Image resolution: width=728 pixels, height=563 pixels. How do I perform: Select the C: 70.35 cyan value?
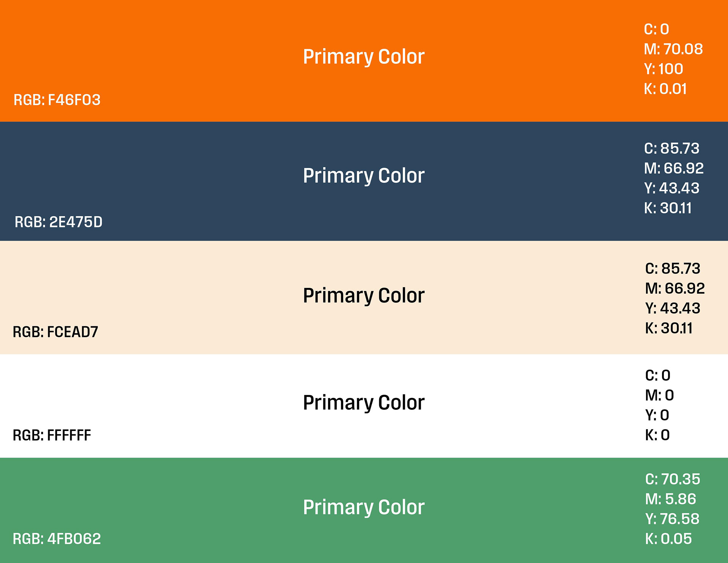(x=673, y=479)
